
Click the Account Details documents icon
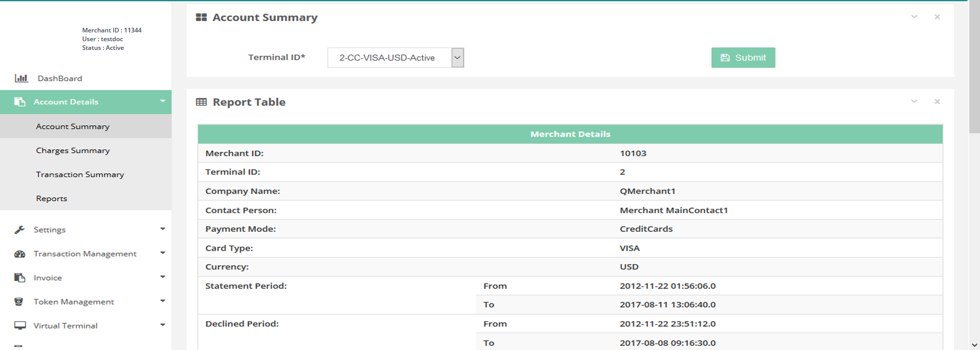(x=20, y=102)
